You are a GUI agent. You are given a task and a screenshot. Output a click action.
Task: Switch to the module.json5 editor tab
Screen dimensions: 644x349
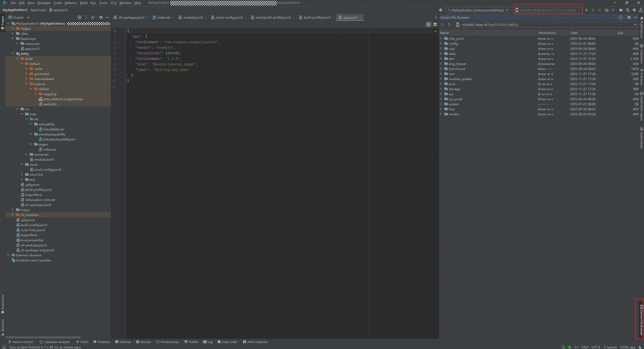coord(193,17)
